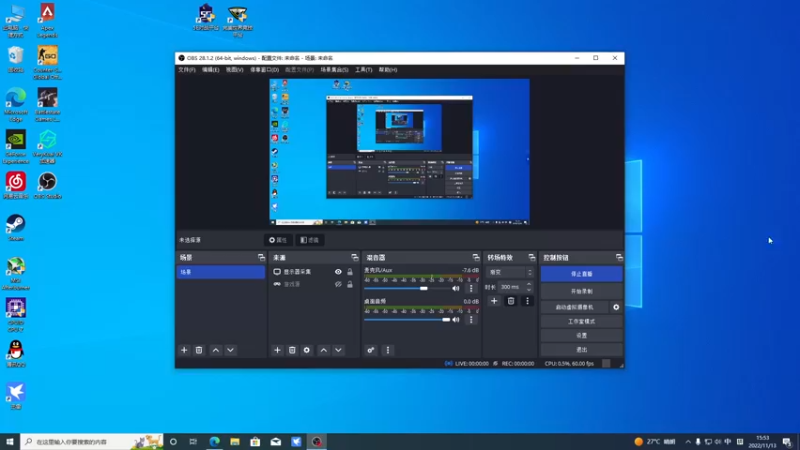The image size is (800, 450).
Task: Open Steam desktop shortcut
Action: 16,228
